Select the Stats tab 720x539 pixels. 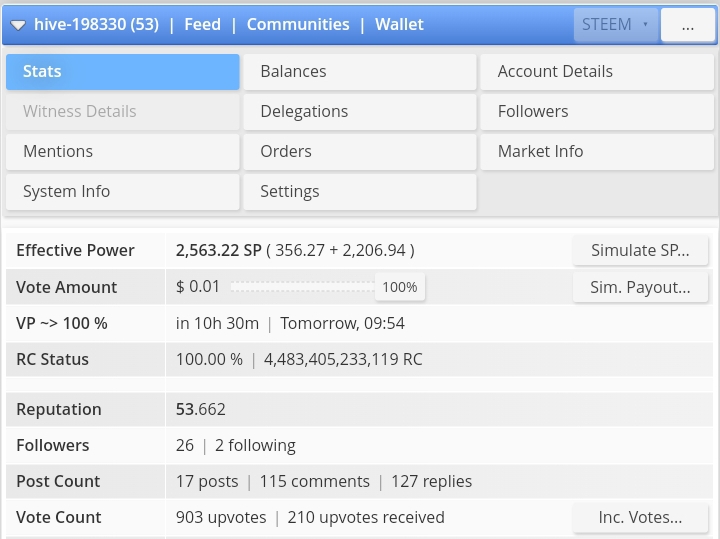123,72
